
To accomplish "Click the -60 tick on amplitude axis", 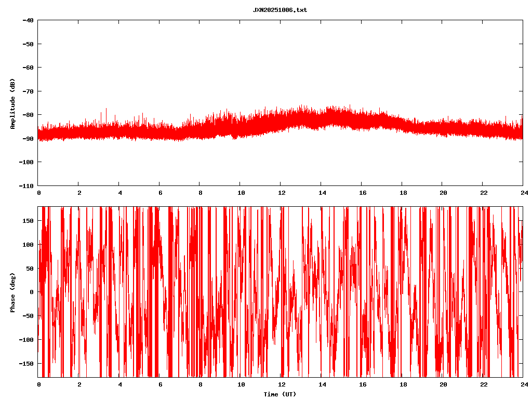I will (28, 68).
